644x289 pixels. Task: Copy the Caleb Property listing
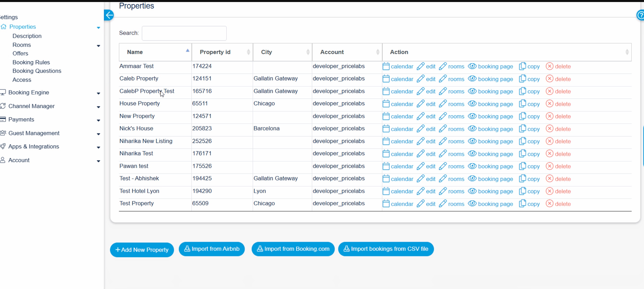pyautogui.click(x=529, y=79)
